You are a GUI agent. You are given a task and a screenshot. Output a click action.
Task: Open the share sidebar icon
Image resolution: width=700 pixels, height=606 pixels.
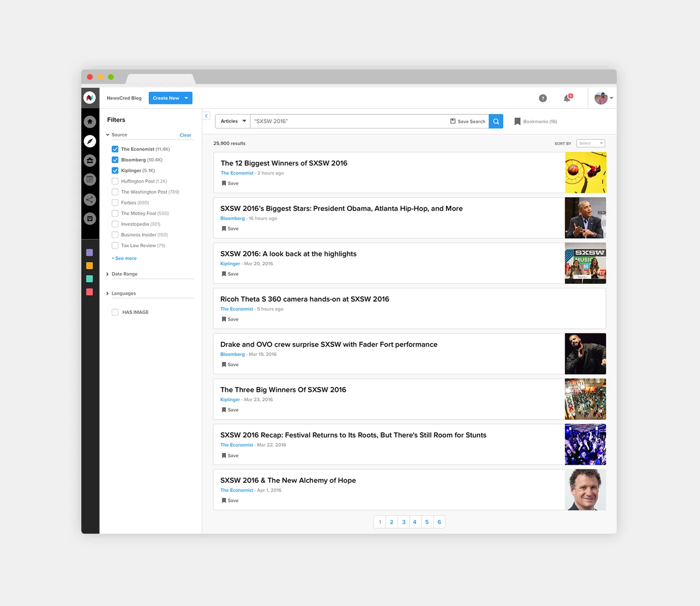click(x=90, y=199)
